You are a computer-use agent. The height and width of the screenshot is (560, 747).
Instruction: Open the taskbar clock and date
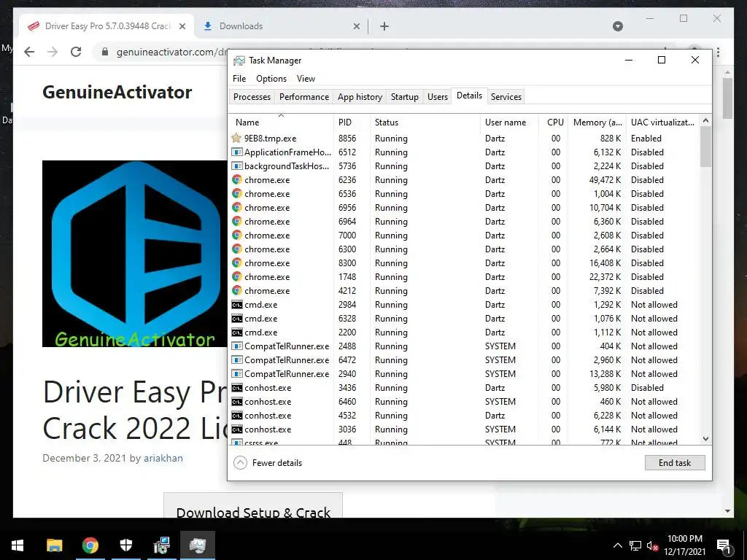pyautogui.click(x=684, y=545)
